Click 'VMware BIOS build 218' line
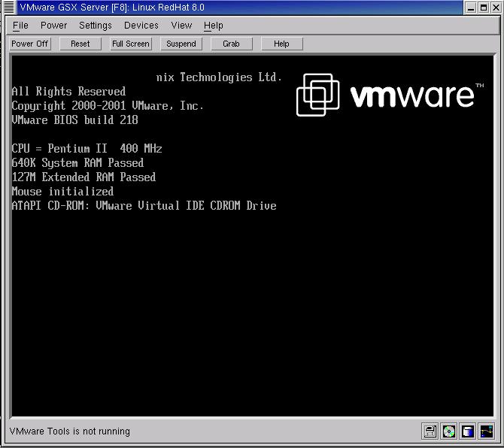 [75, 120]
